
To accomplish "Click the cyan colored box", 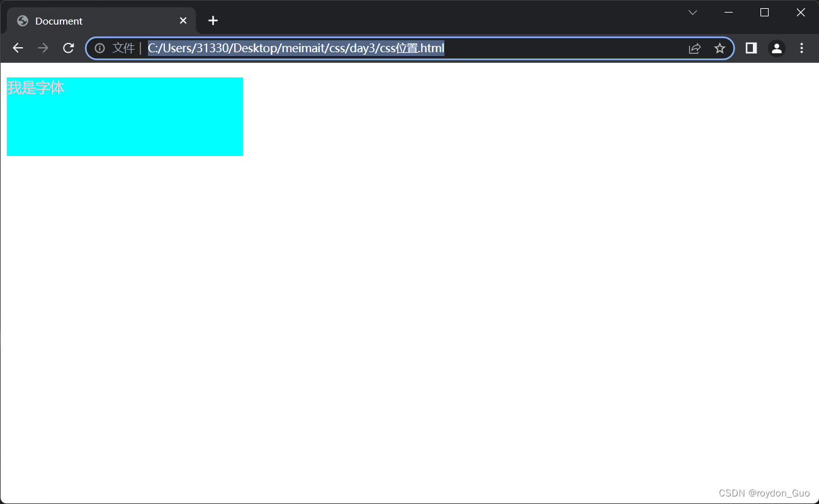I will click(125, 116).
